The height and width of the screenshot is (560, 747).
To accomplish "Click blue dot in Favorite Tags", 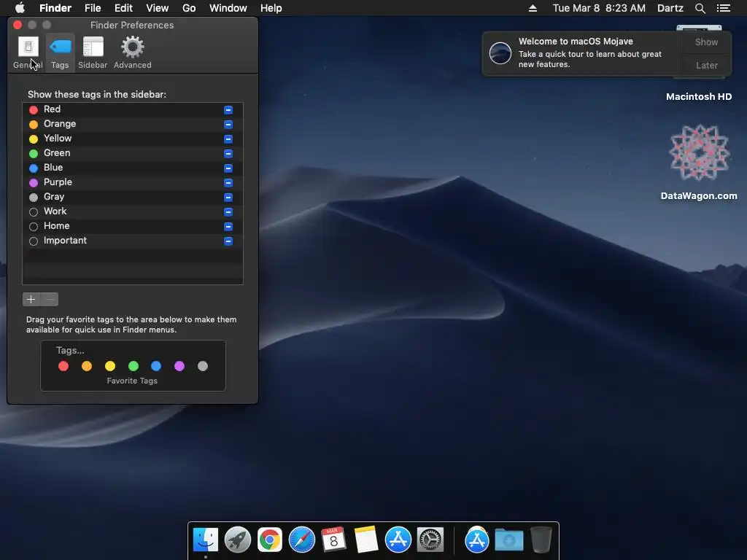I will coord(156,366).
